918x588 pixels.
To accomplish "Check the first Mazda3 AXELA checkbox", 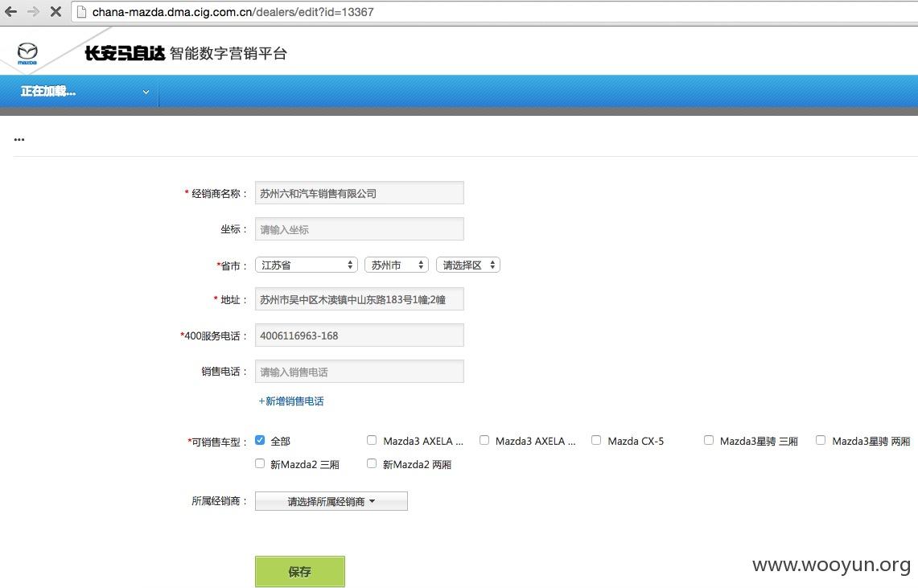I will click(372, 440).
